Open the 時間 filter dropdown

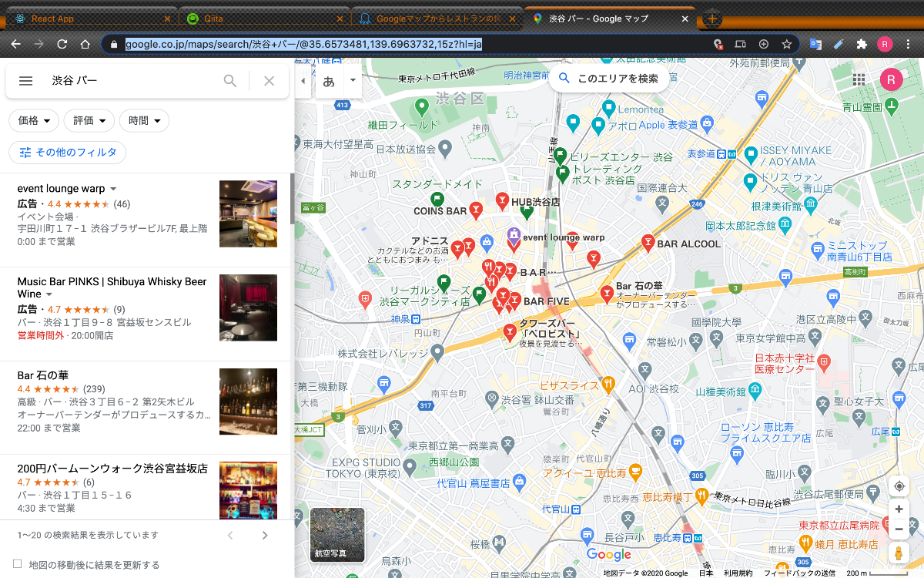pos(145,120)
